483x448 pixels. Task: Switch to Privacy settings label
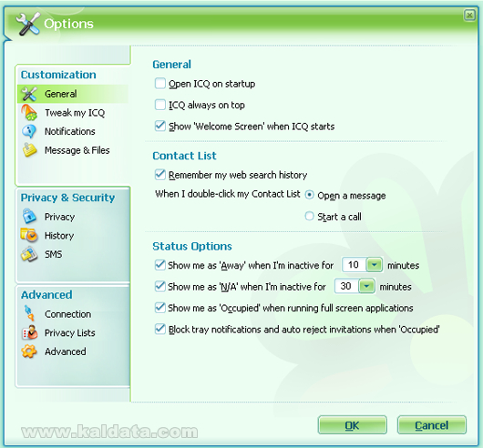tap(60, 217)
